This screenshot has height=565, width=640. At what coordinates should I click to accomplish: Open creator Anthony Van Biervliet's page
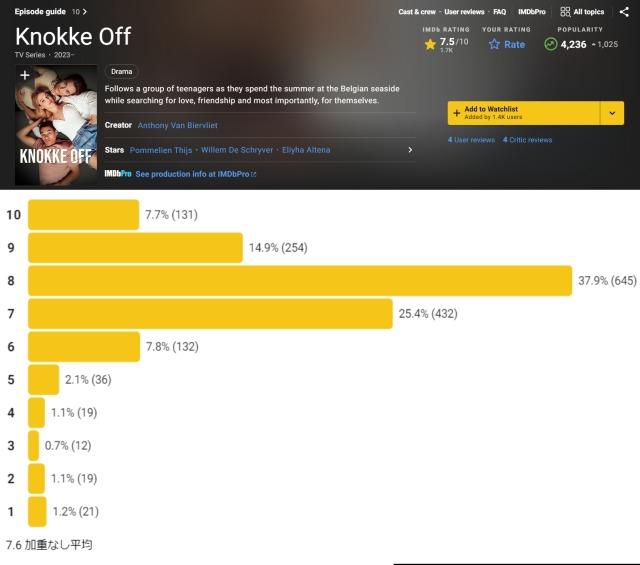coord(177,125)
